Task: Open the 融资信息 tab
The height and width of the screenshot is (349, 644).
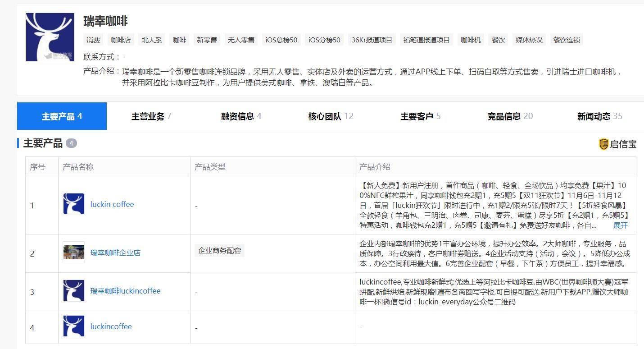Action: [241, 116]
